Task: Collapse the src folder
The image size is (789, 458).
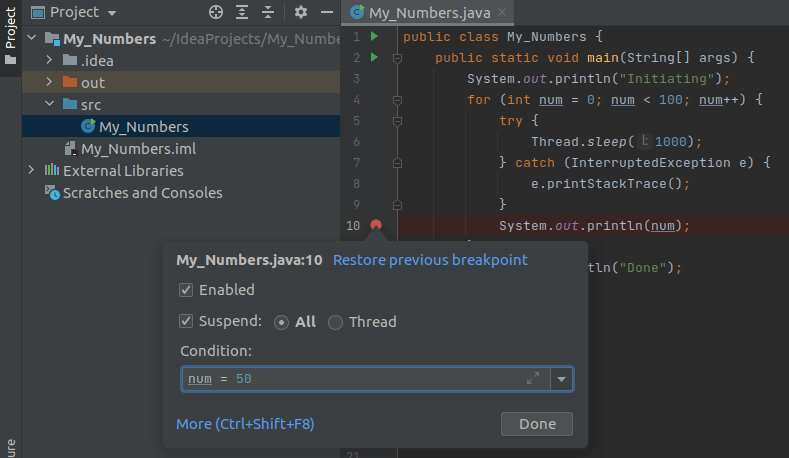Action: 50,104
